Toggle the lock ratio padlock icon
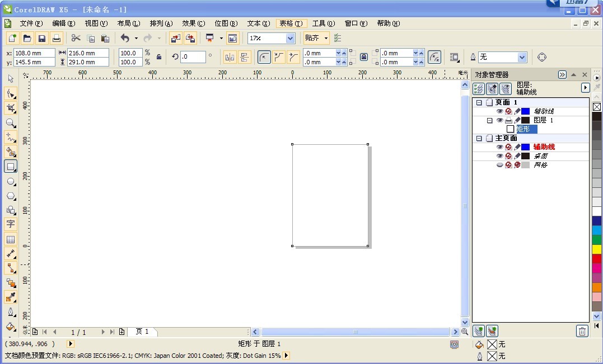The width and height of the screenshot is (603, 364). pyautogui.click(x=158, y=57)
